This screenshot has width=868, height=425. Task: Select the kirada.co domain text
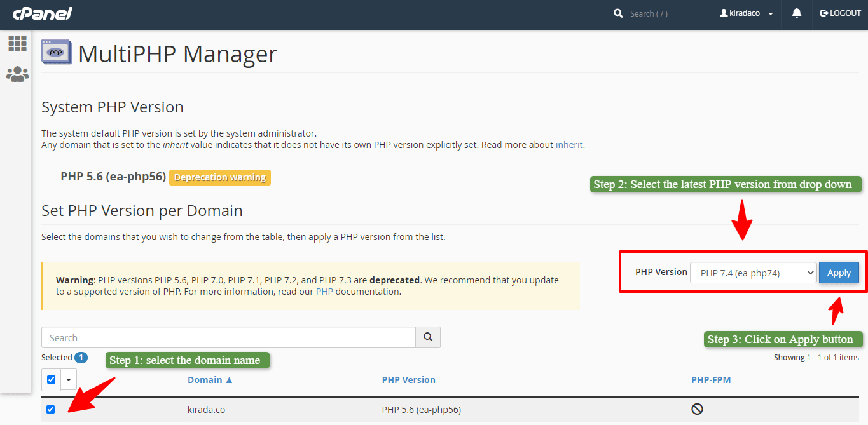point(206,410)
